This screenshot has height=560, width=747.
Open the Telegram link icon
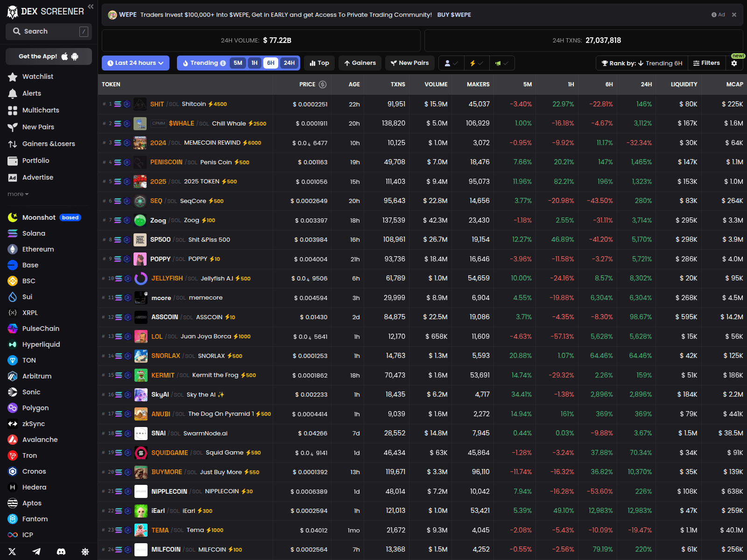[x=36, y=552]
